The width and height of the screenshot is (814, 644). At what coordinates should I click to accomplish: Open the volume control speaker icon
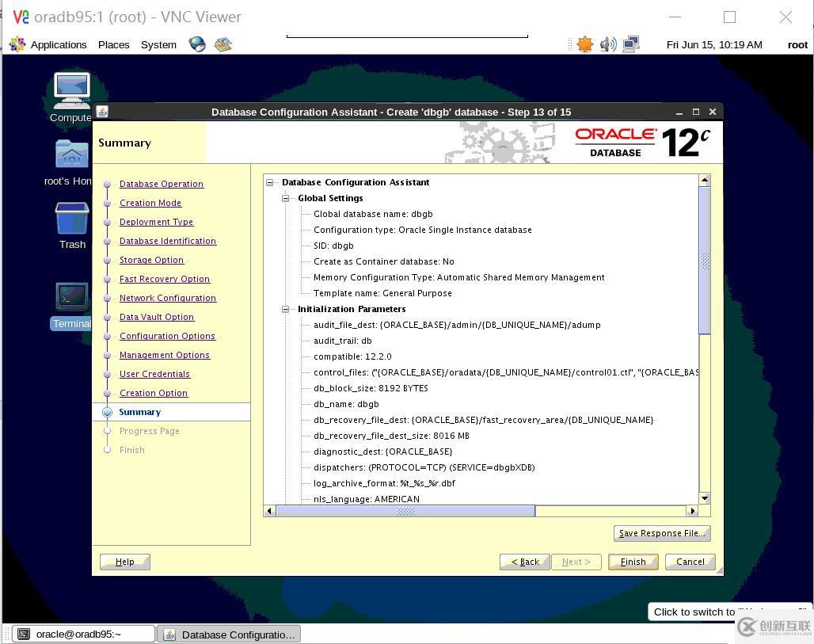click(x=608, y=44)
